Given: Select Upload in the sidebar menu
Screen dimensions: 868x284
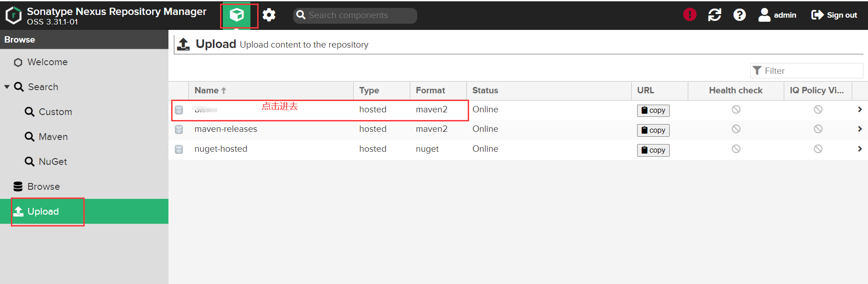Looking at the screenshot, I should pyautogui.click(x=43, y=212).
